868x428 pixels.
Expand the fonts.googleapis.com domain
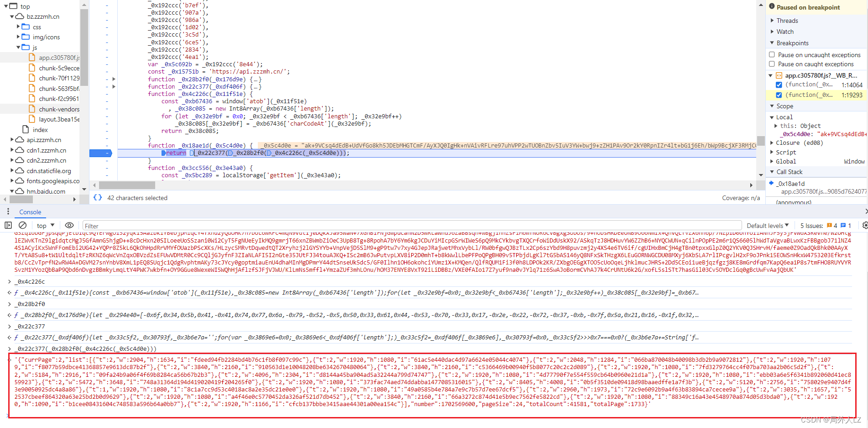click(x=12, y=181)
